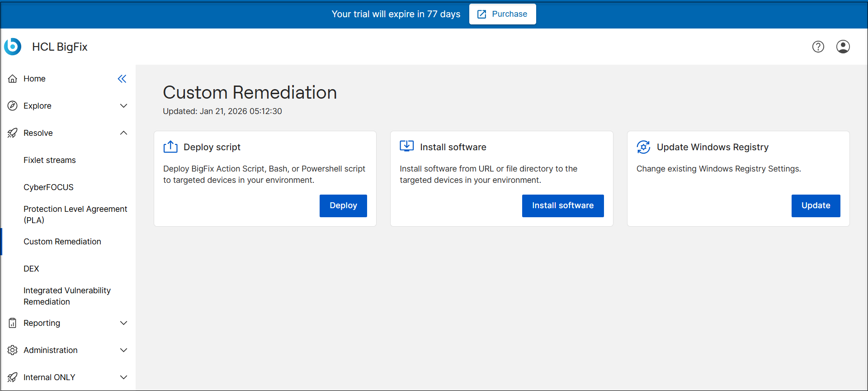This screenshot has width=868, height=391.
Task: Select Custom Remediation in sidebar
Action: tap(62, 242)
